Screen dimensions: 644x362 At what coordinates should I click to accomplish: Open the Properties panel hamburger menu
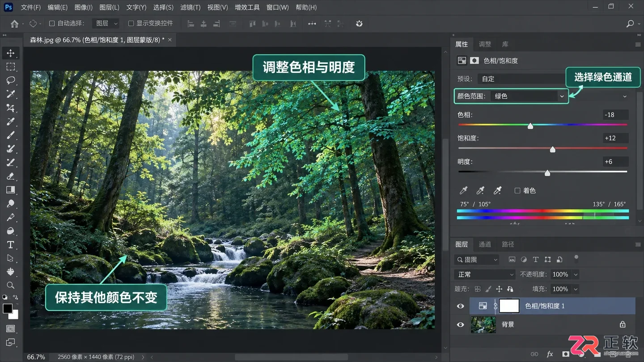(x=638, y=45)
